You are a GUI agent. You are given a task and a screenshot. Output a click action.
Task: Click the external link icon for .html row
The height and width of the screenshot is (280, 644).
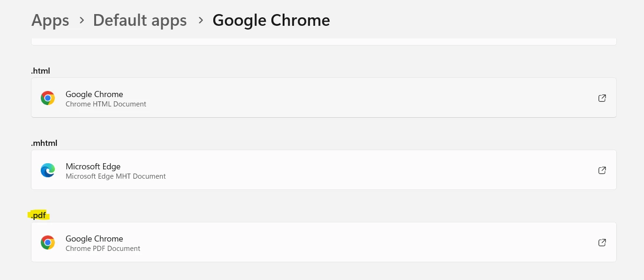tap(602, 98)
